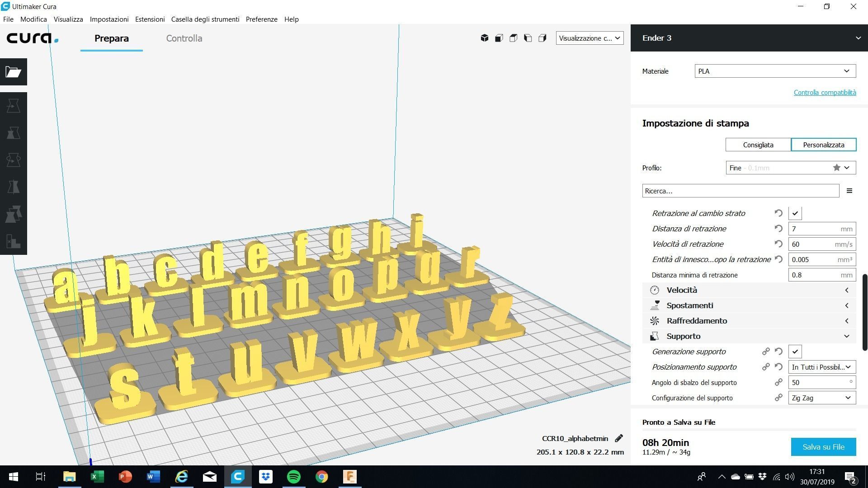Select the Rotate tool in left toolbar
This screenshot has height=488, width=868.
pyautogui.click(x=14, y=160)
